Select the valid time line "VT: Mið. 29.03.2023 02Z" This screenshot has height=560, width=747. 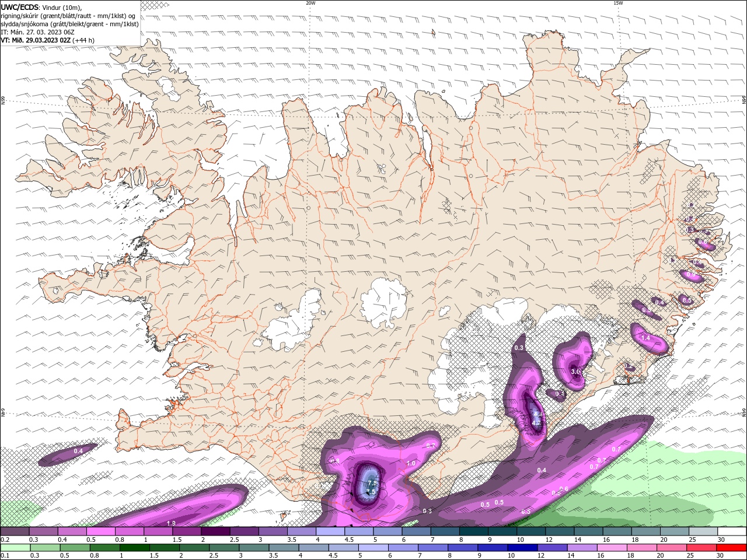coord(36,40)
